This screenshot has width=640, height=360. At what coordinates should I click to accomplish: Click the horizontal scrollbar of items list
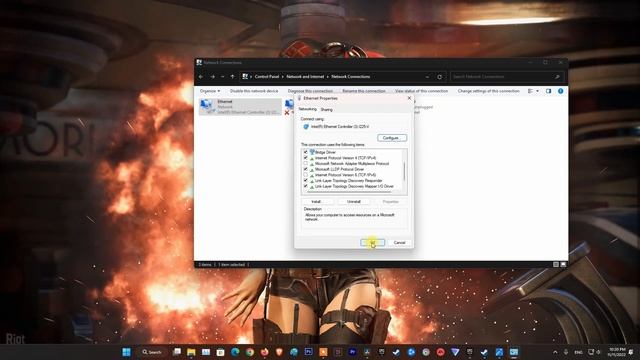[349, 192]
